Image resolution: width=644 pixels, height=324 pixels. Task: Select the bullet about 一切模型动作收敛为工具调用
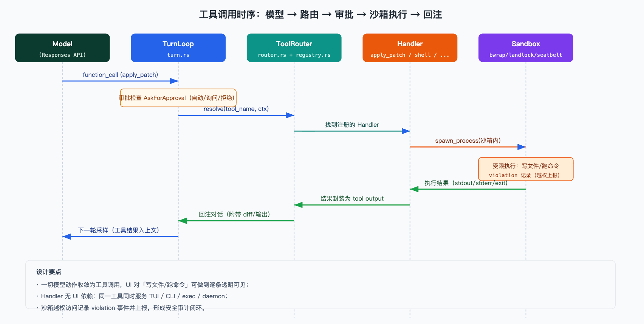pyautogui.click(x=142, y=285)
